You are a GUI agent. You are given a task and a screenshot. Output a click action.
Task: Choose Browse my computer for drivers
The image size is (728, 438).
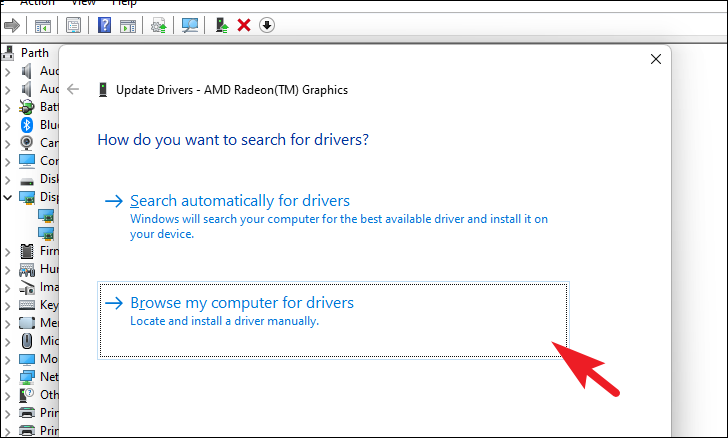coord(333,320)
